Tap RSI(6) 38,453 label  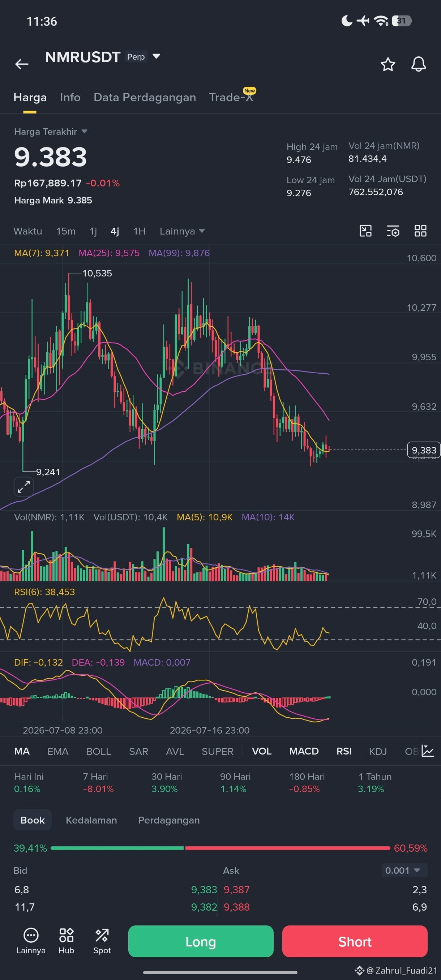pos(44,592)
